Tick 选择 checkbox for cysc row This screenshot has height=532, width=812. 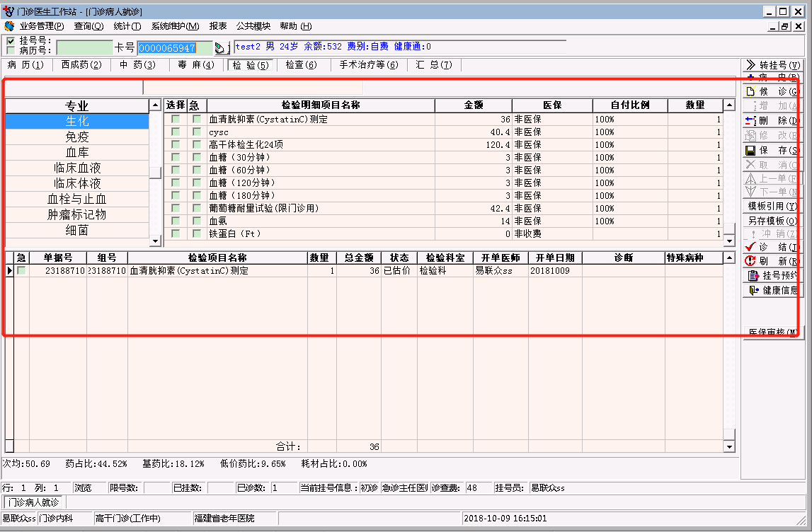coord(176,132)
